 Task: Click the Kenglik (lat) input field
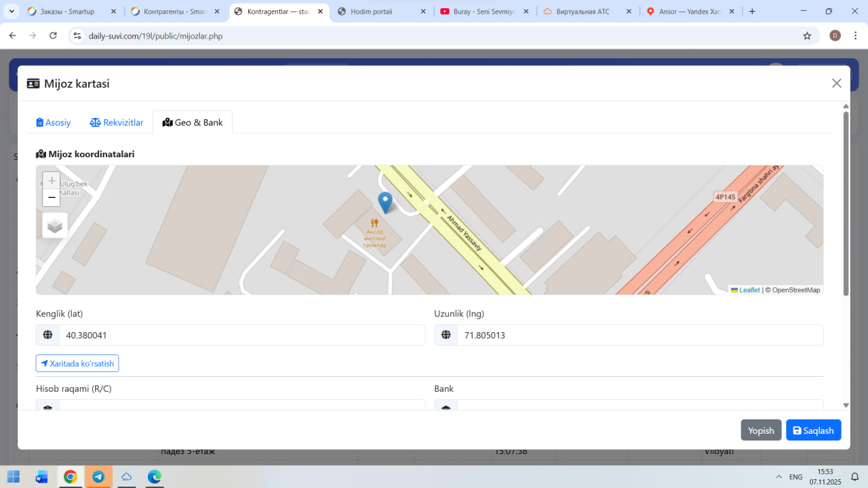click(241, 335)
